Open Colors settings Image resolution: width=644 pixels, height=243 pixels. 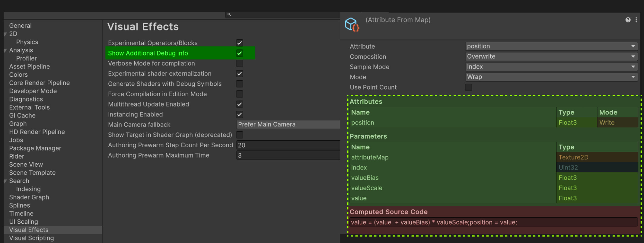[x=18, y=75]
